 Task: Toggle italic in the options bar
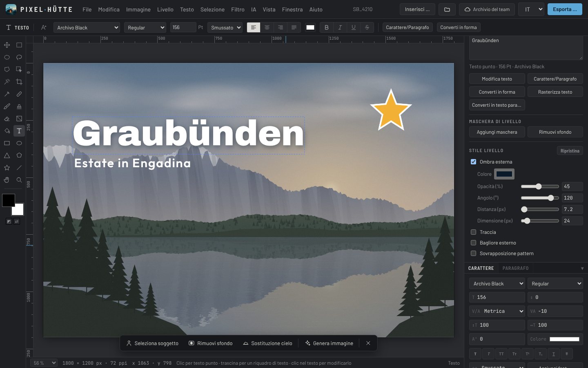(340, 27)
